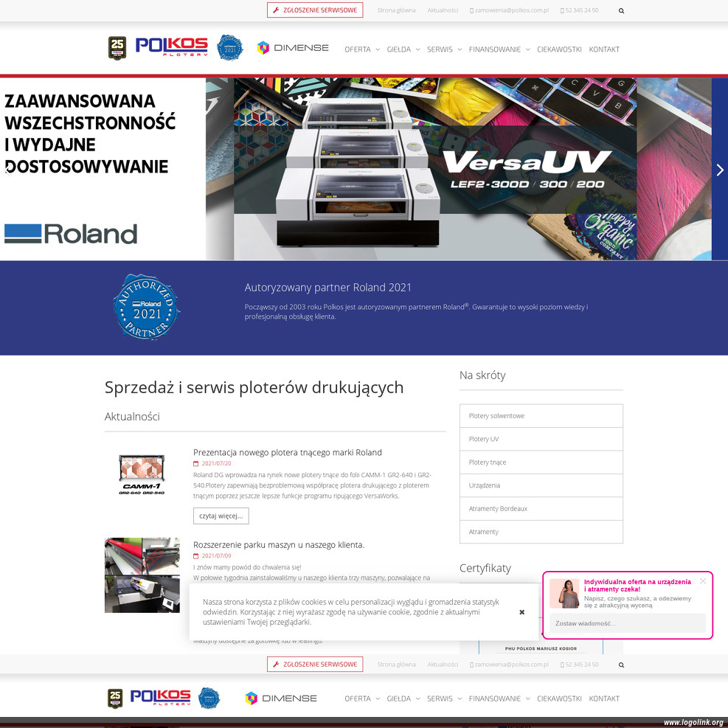Open the Strona główna link in the top bar
Image resolution: width=728 pixels, height=728 pixels.
click(397, 10)
